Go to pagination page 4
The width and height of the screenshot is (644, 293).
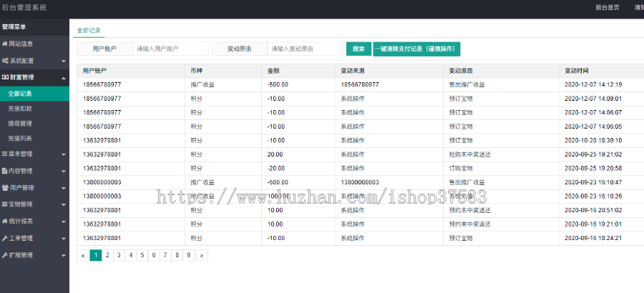click(x=131, y=255)
